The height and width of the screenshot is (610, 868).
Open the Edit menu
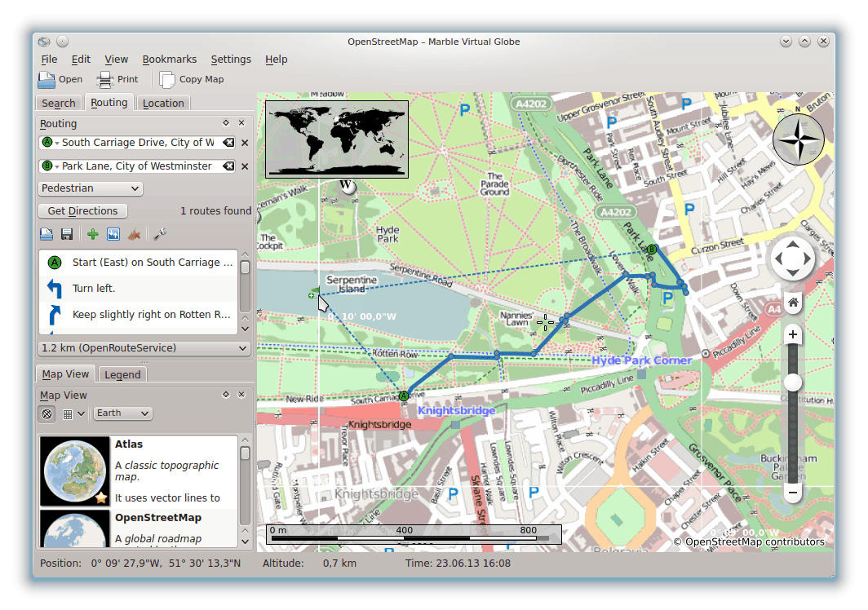[81, 60]
